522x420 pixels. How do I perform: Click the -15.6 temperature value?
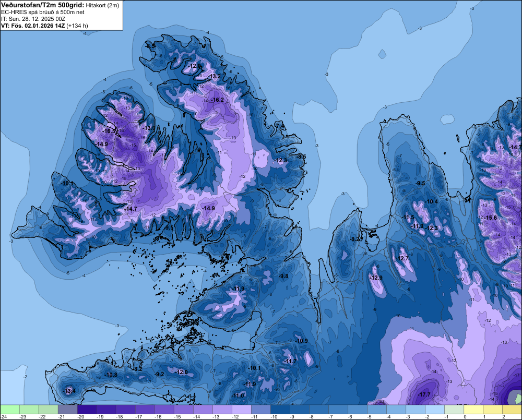[491, 218]
